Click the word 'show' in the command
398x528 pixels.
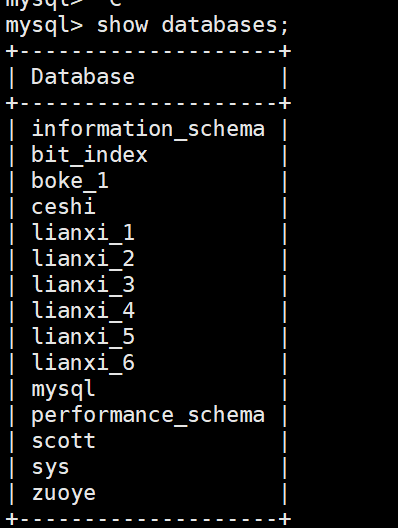123,25
